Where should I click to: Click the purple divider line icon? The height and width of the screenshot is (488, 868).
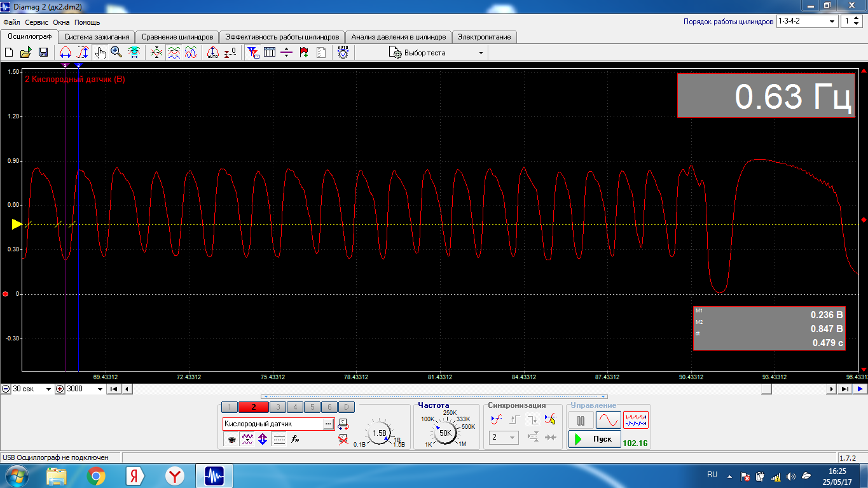tap(287, 53)
